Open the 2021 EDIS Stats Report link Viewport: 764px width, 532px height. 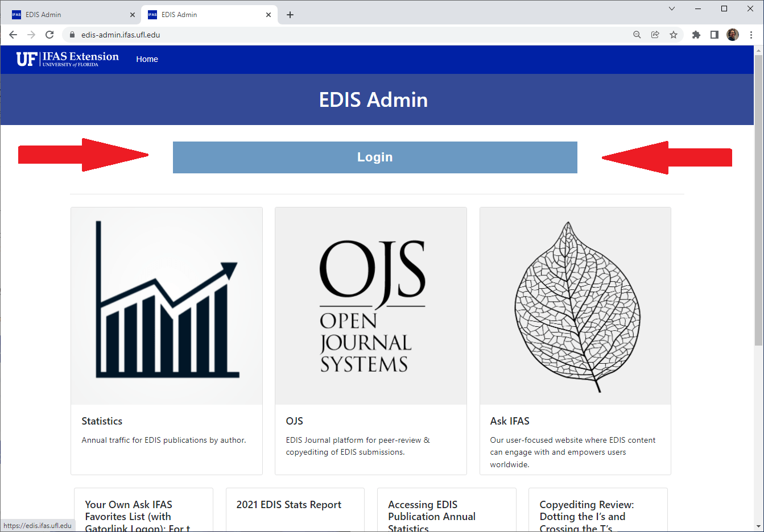288,505
